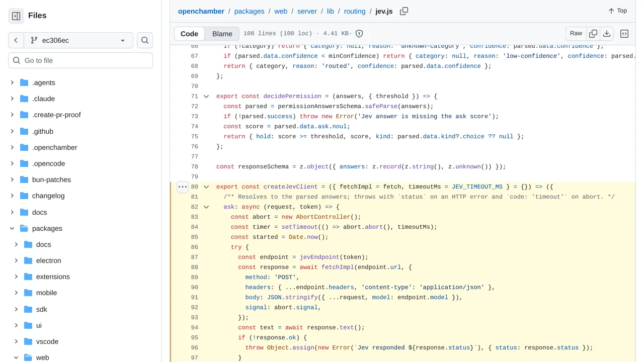Click the jevEndpoint call on line 87
The width and height of the screenshot is (644, 362).
pyautogui.click(x=319, y=257)
